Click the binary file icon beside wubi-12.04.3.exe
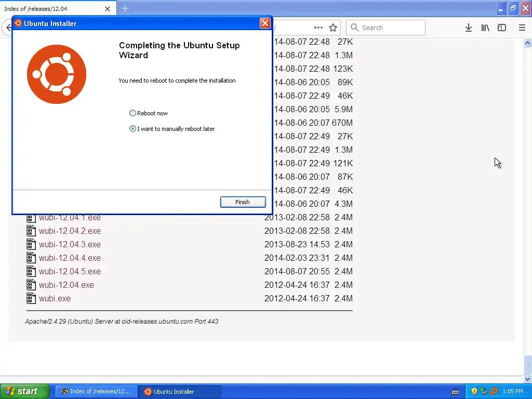Image resolution: width=532 pixels, height=399 pixels. coord(31,244)
